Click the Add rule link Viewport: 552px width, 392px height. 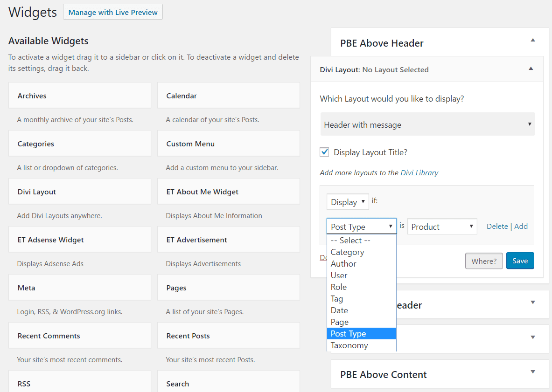click(x=521, y=227)
